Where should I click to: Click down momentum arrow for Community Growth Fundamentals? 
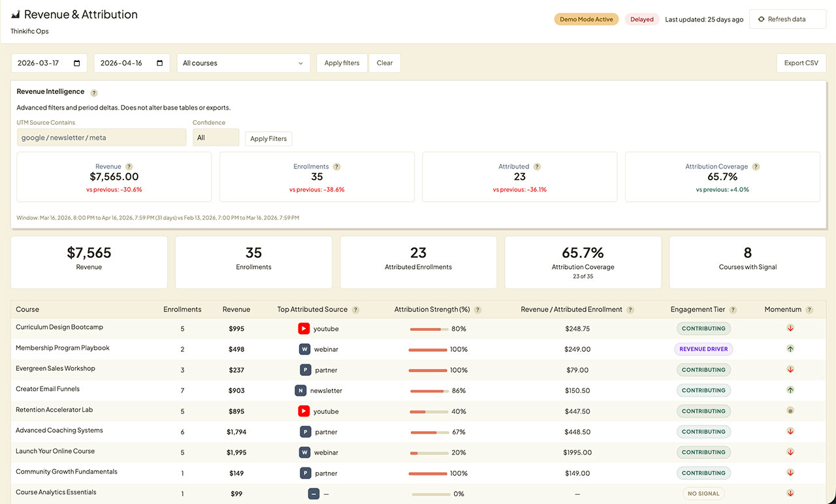pos(790,473)
